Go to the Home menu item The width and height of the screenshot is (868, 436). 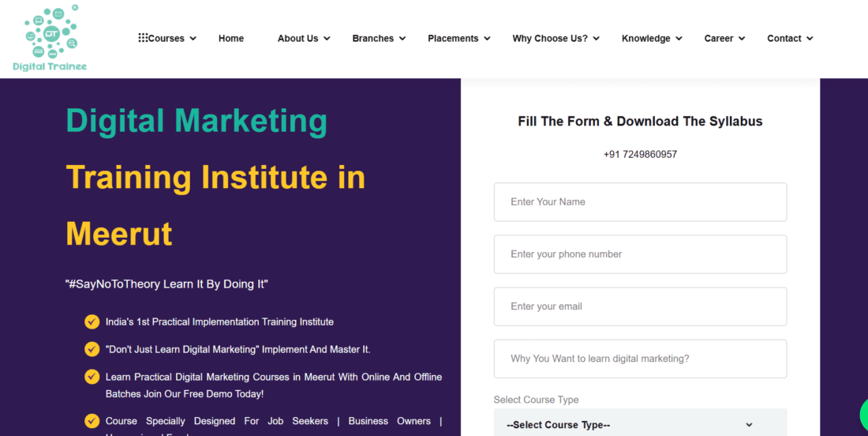(x=231, y=39)
